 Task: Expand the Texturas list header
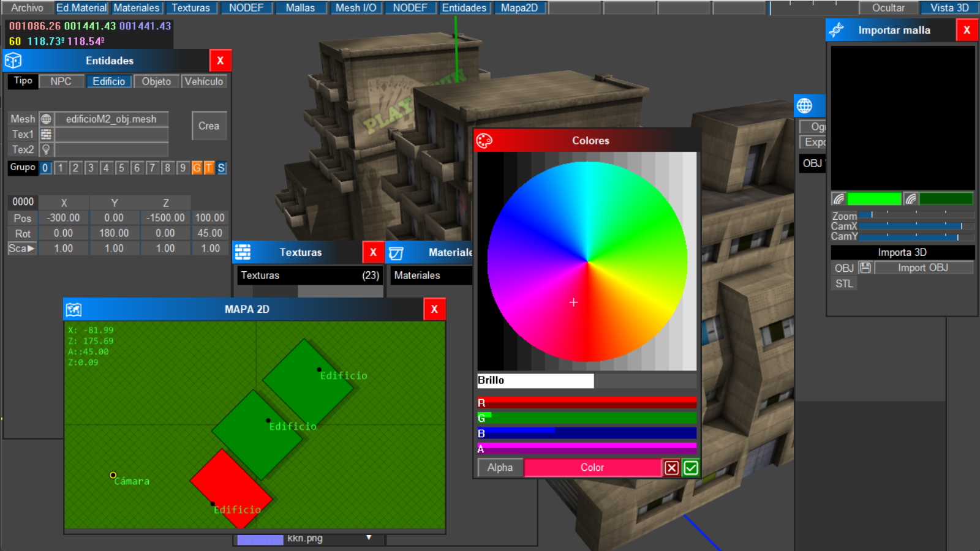coord(310,275)
